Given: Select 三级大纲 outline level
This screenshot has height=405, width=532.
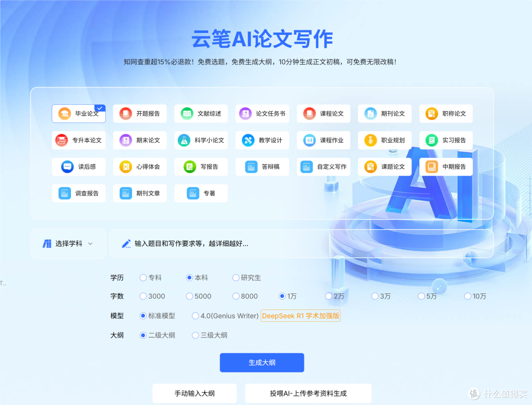Looking at the screenshot, I should pyautogui.click(x=195, y=335).
